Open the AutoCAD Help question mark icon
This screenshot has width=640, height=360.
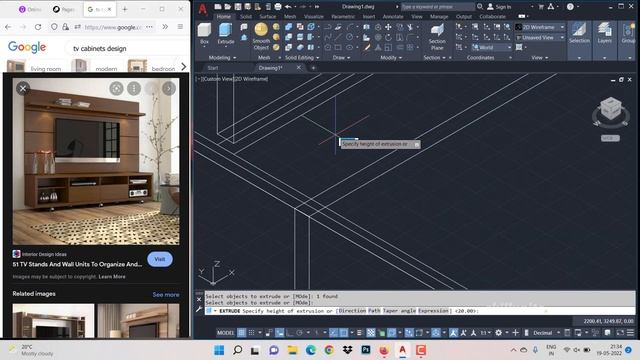[x=570, y=7]
